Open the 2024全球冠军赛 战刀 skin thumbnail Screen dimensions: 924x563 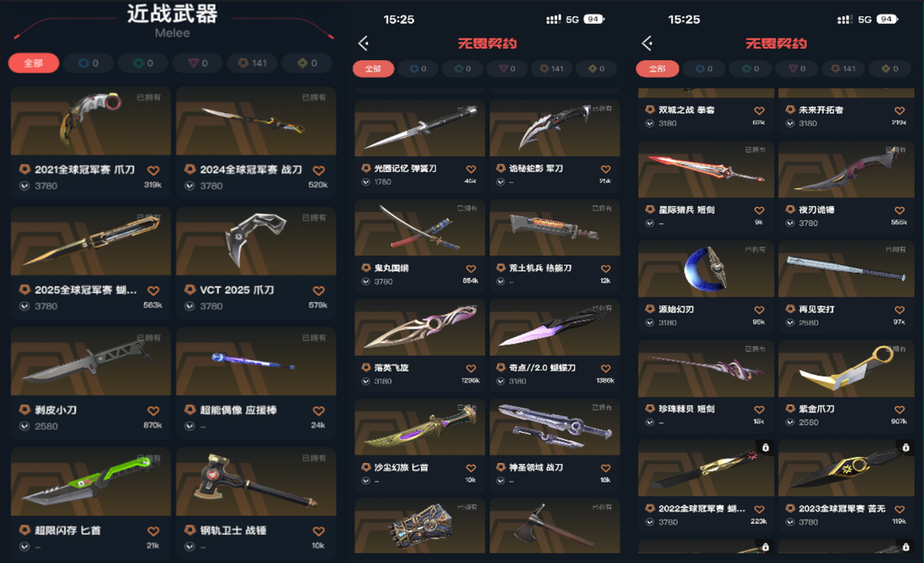pos(256,121)
